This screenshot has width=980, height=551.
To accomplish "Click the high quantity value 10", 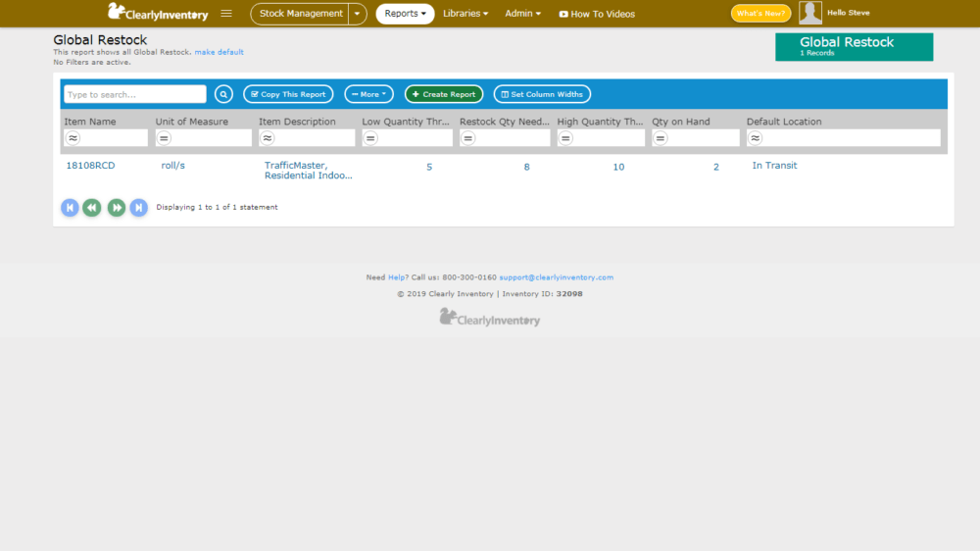I will click(x=618, y=167).
